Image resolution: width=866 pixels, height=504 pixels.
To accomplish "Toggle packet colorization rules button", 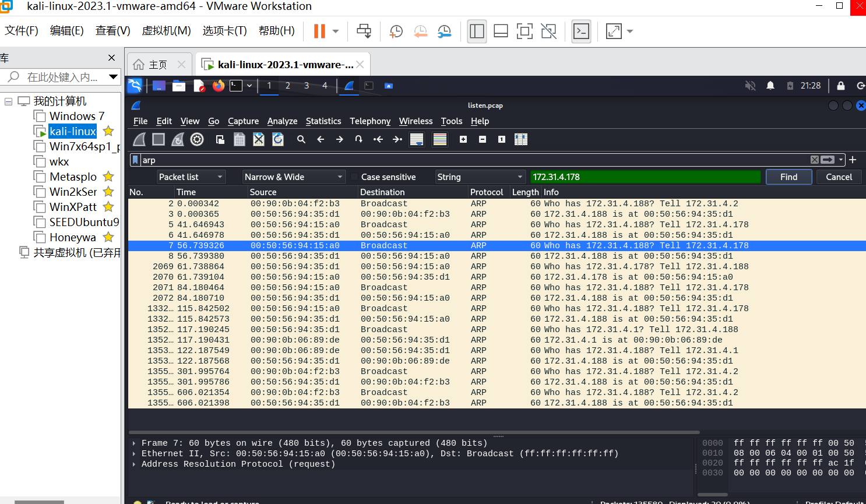I will [x=440, y=139].
